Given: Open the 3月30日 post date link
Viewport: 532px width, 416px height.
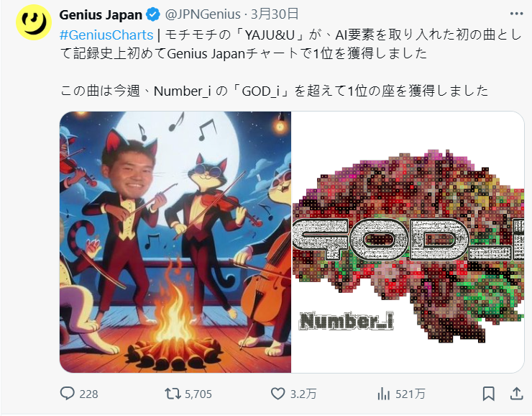Looking at the screenshot, I should tap(275, 14).
